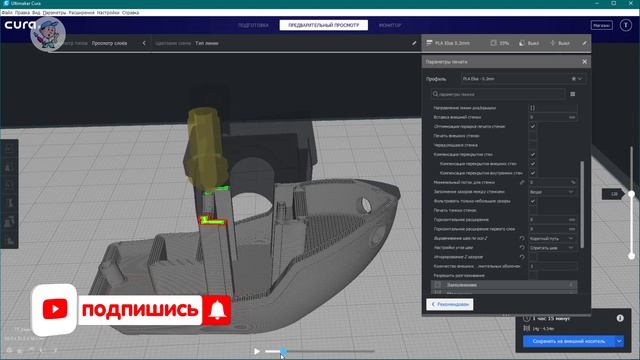Image resolution: width=640 pixels, height=360 pixels.
Task: Select the Предварительный просмотр tab
Action: (324, 25)
